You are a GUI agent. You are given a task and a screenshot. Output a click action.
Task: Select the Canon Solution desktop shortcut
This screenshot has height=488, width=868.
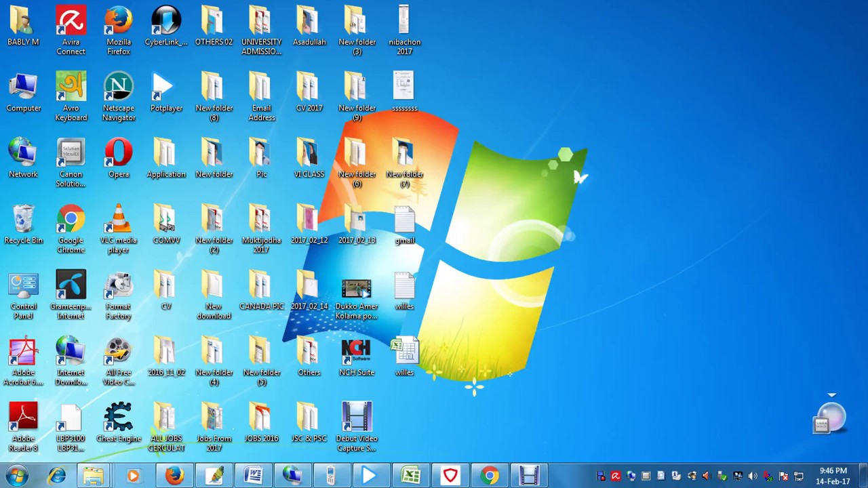pos(71,163)
